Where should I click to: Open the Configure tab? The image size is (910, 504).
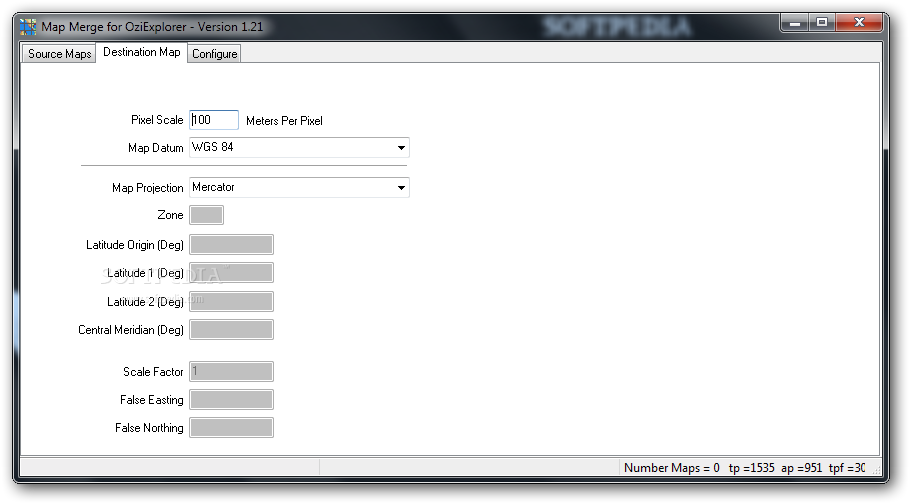coord(215,53)
